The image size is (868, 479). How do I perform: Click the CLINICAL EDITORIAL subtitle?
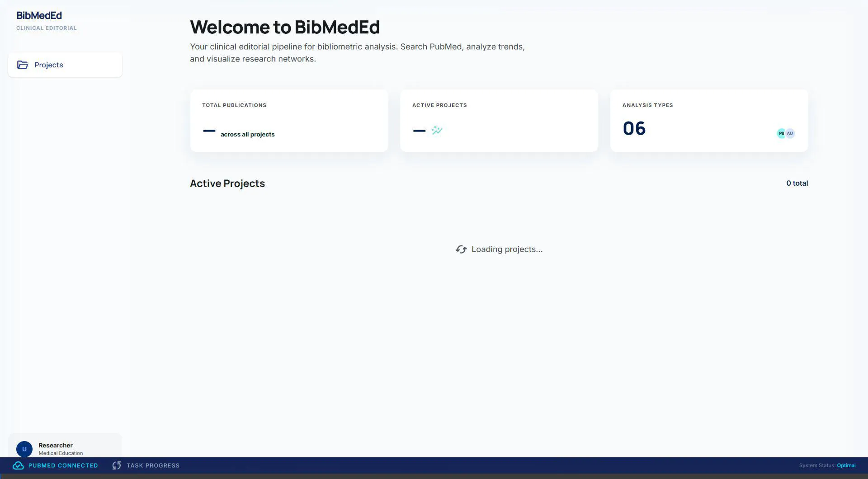click(47, 28)
